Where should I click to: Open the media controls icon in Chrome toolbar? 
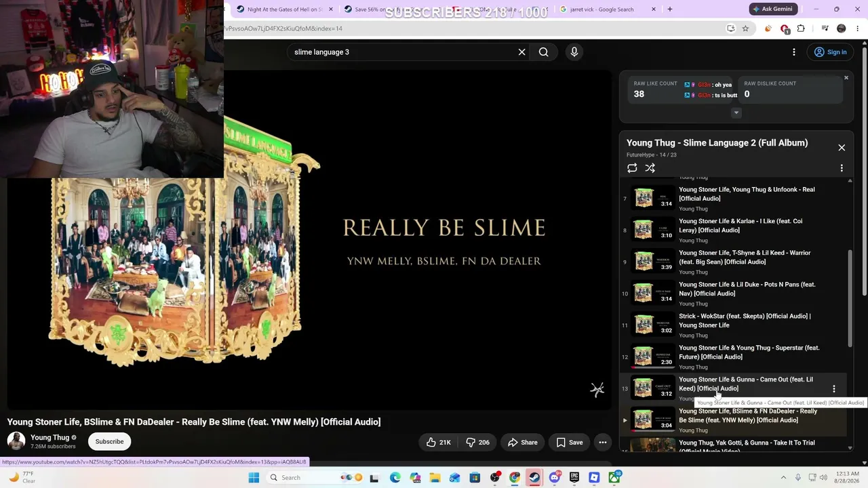825,28
